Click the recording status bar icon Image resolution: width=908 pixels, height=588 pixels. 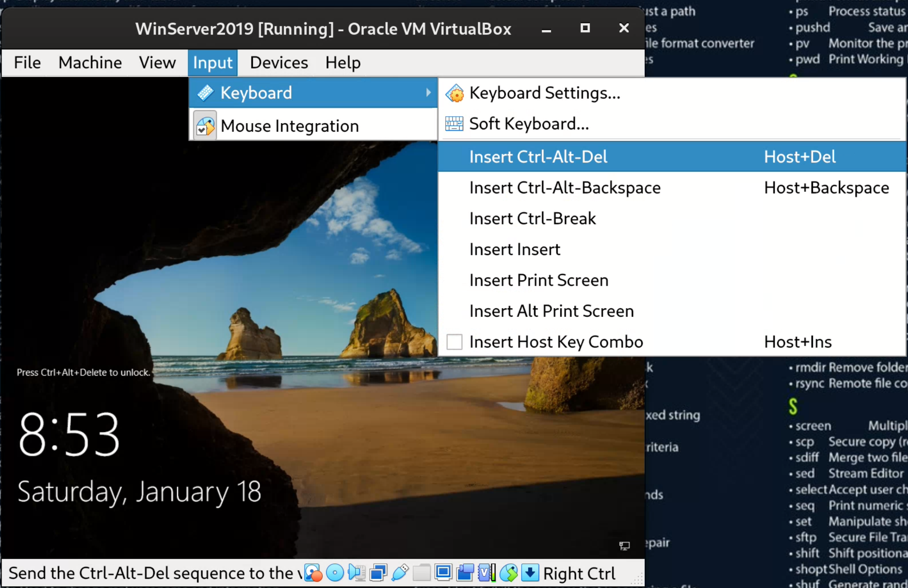coord(465,573)
